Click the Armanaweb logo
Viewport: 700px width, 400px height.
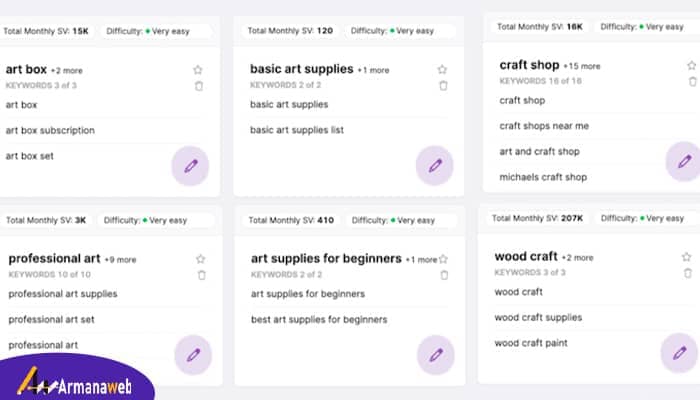coord(75,383)
